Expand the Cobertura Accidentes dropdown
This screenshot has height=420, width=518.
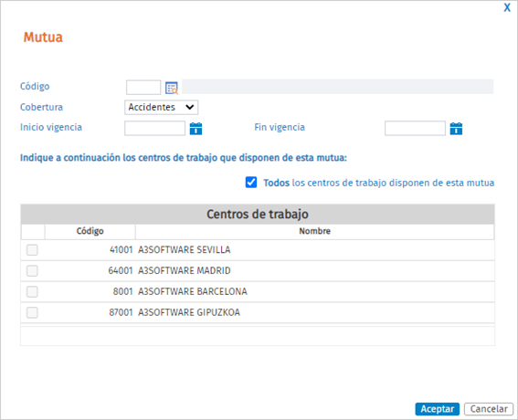pos(161,108)
